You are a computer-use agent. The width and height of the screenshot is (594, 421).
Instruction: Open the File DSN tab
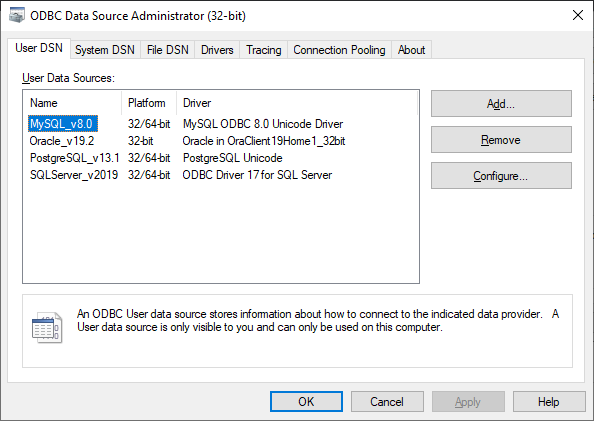pyautogui.click(x=168, y=50)
